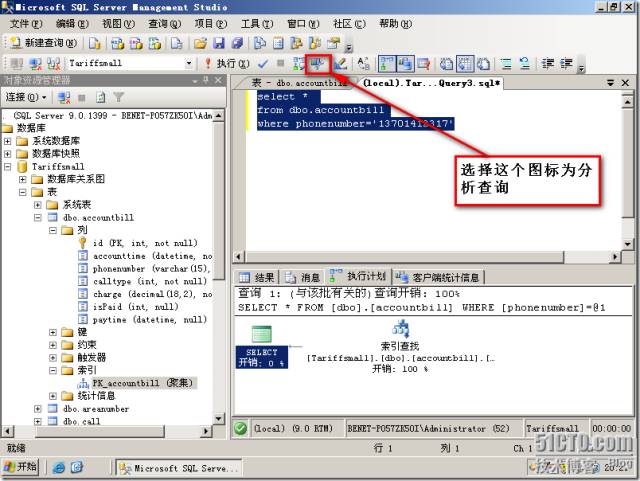Image resolution: width=640 pixels, height=481 pixels.
Task: Switch to the 执行计划 tab
Action: 358,276
